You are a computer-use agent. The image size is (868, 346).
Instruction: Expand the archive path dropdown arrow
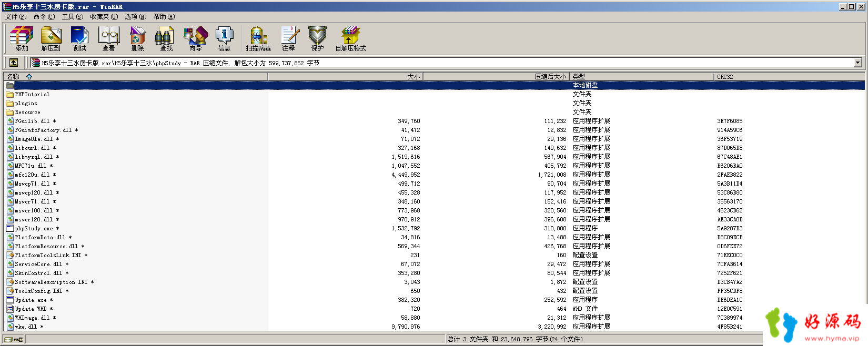[x=858, y=63]
